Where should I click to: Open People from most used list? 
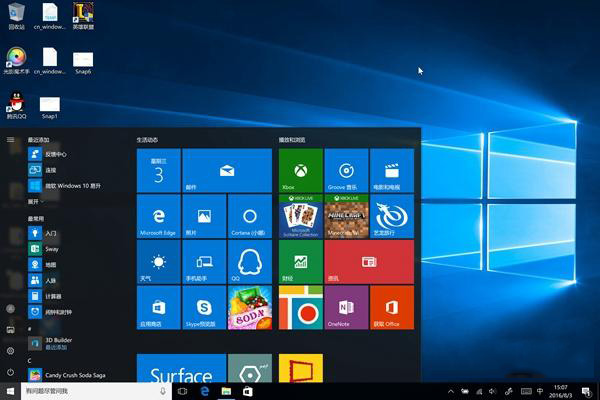point(77,280)
